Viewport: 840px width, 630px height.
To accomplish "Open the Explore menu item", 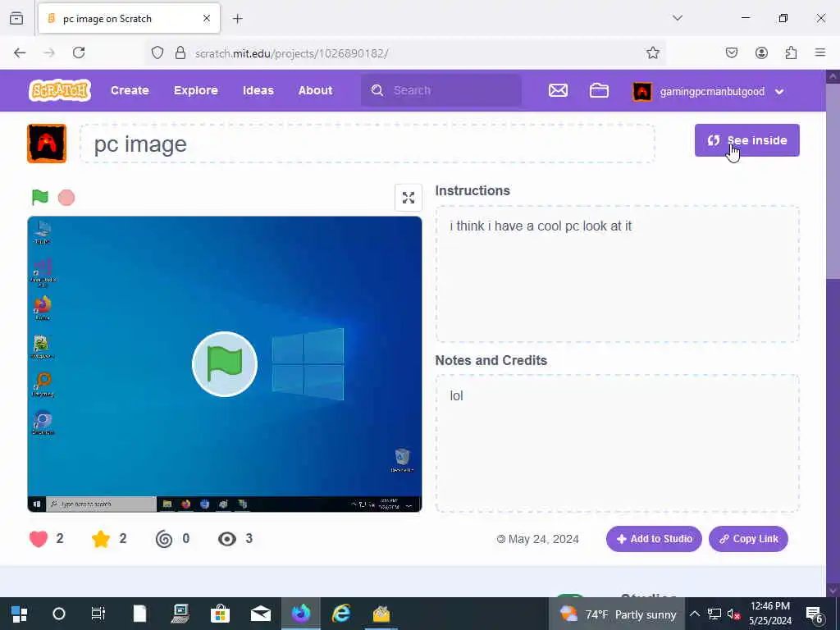I will click(195, 90).
